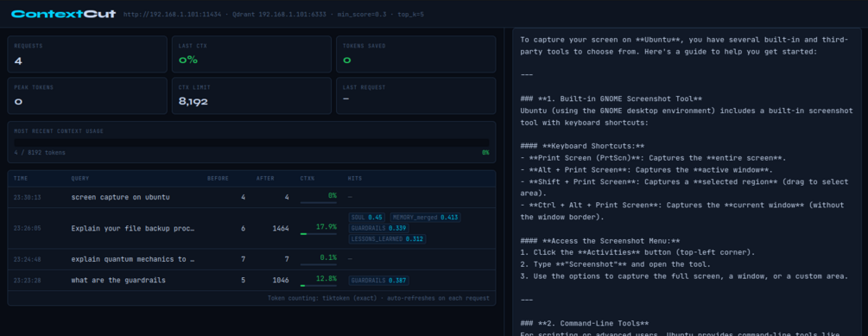The height and width of the screenshot is (336, 868).
Task: Click the QUERY column header
Action: click(x=79, y=179)
